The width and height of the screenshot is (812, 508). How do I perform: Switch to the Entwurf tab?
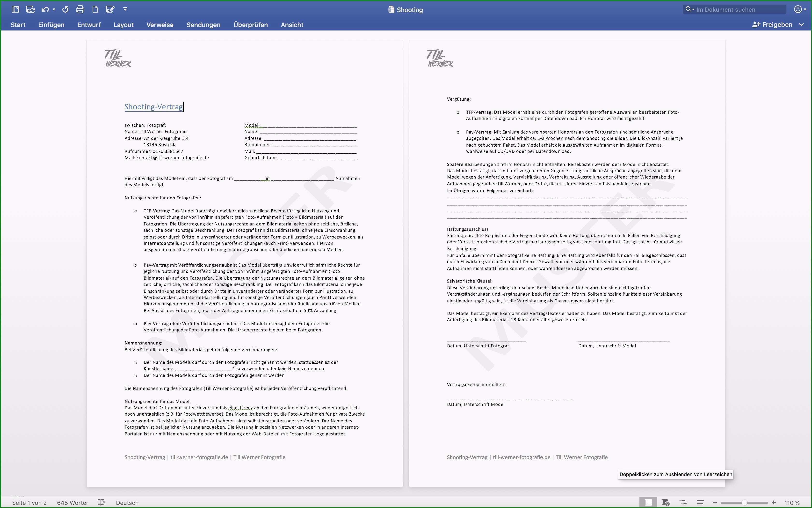point(89,25)
